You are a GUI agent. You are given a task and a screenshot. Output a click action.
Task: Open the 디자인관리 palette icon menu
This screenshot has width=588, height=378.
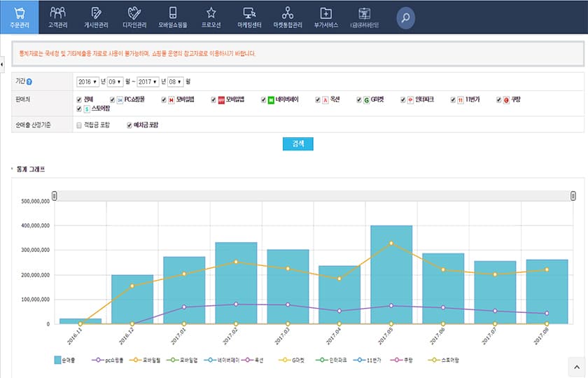pyautogui.click(x=134, y=17)
